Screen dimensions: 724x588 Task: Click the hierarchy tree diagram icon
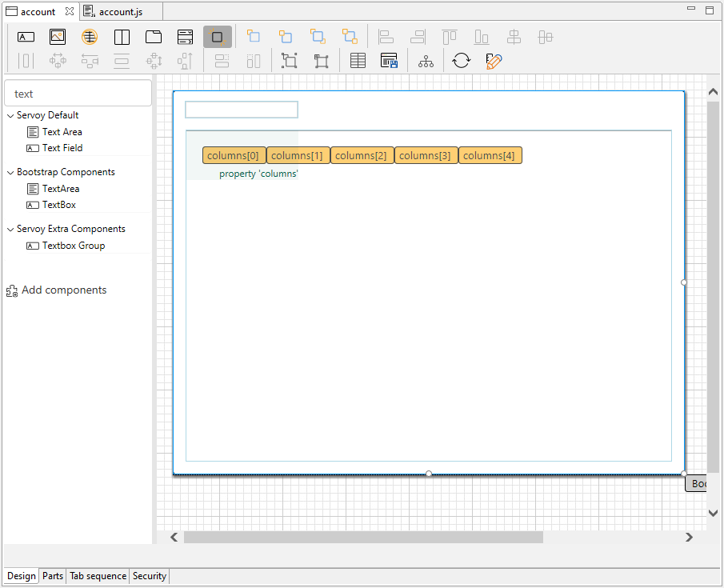coord(426,61)
